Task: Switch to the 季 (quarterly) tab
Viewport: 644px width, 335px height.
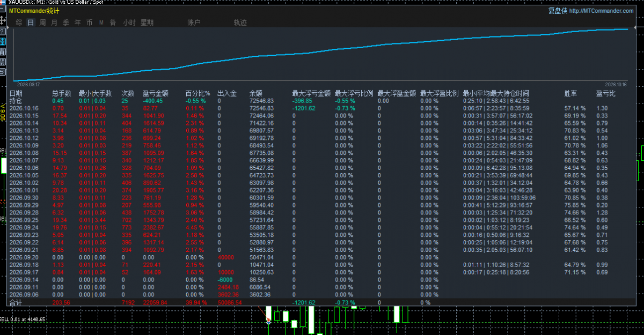Action: (x=66, y=23)
